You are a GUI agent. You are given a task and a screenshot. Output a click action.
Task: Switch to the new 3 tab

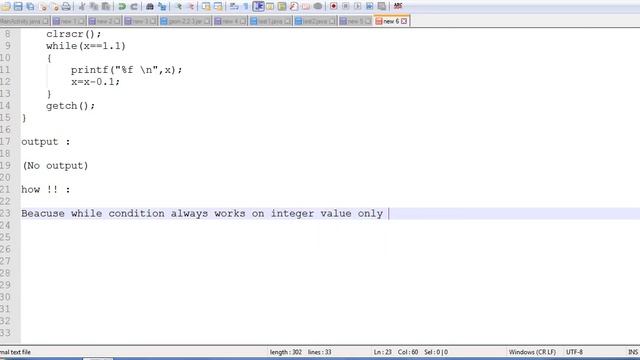coord(140,21)
